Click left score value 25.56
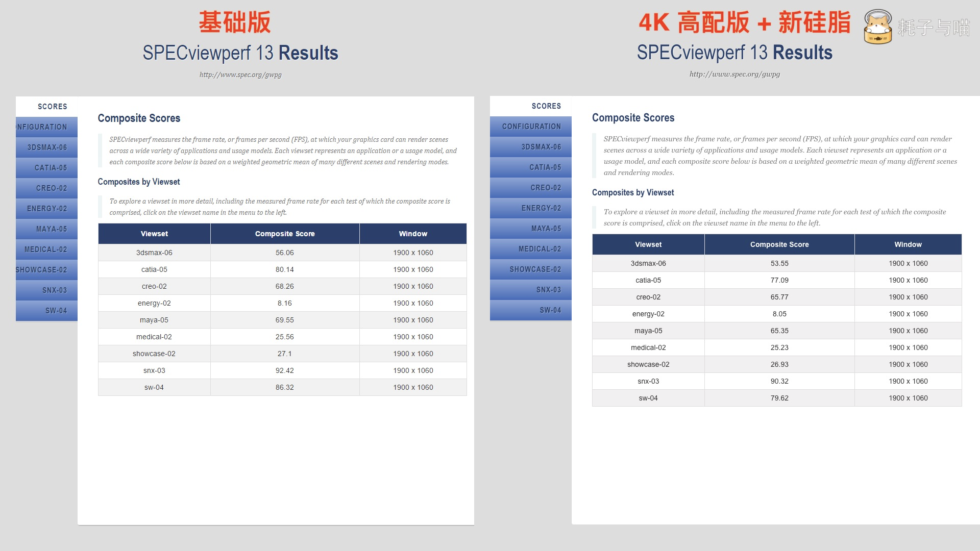Image resolution: width=980 pixels, height=551 pixels. click(285, 337)
